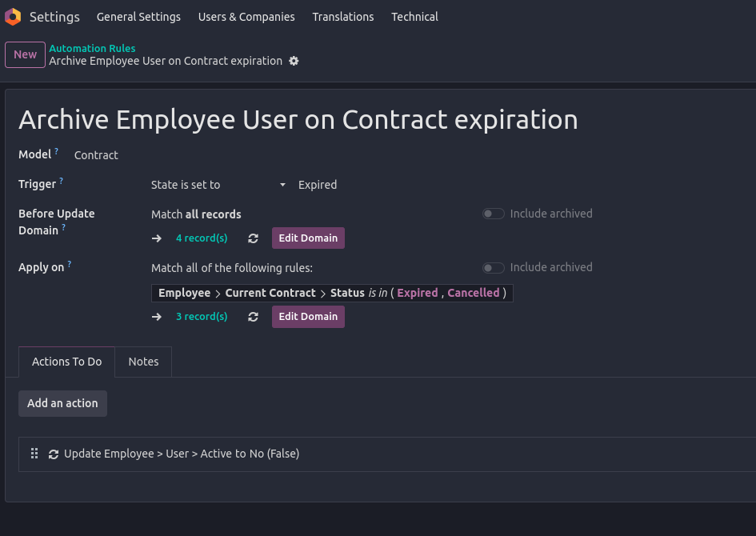Open the Trigger dropdown 'State is set to'
The image size is (756, 536).
[x=218, y=185]
